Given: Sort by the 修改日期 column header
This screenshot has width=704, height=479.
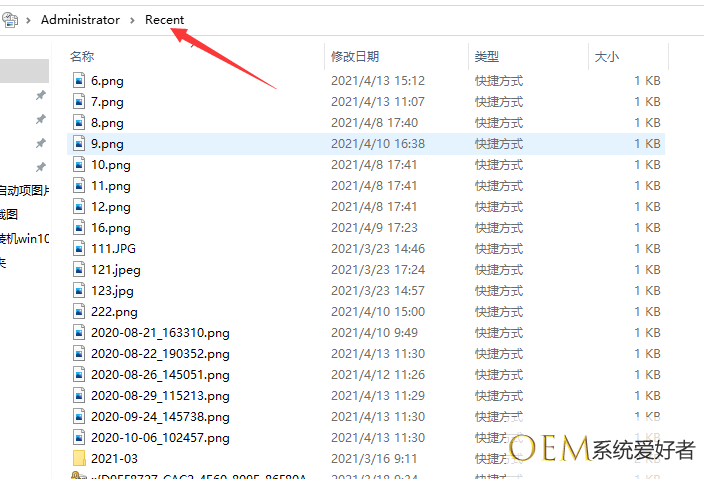Looking at the screenshot, I should (355, 57).
